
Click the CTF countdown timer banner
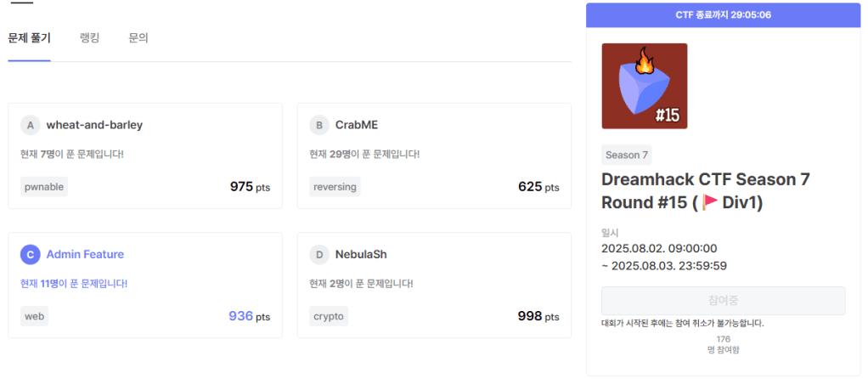(723, 14)
